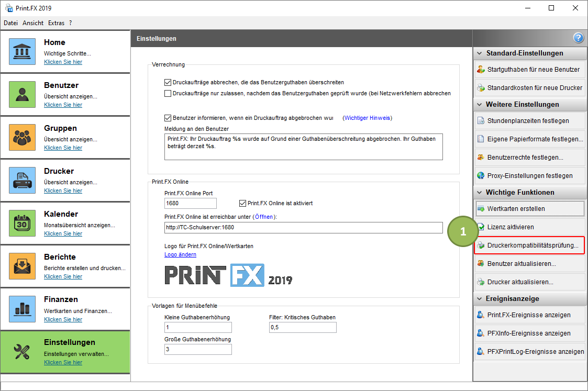Click the Öffnen link for Print.FX Online

point(264,217)
